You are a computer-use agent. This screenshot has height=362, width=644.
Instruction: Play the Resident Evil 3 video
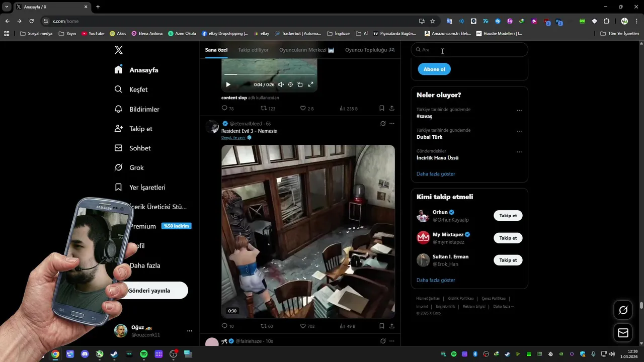(x=308, y=231)
